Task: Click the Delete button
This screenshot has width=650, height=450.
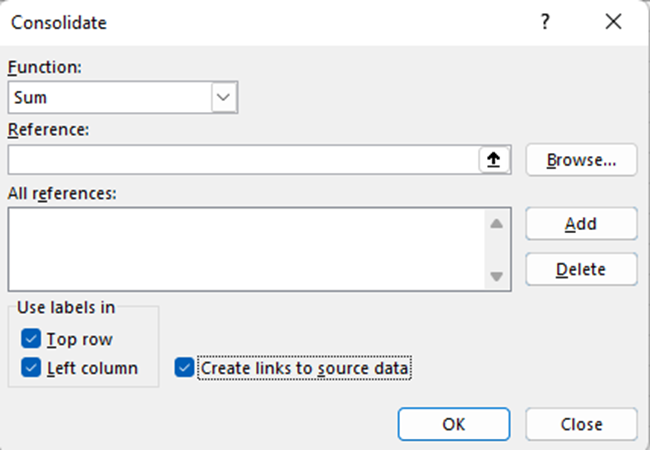Action: coord(581,268)
